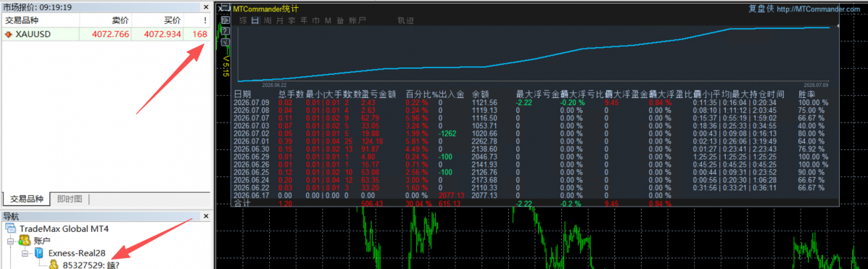Click the checkmark icon below the question mark
This screenshot has height=269, width=868.
[226, 42]
